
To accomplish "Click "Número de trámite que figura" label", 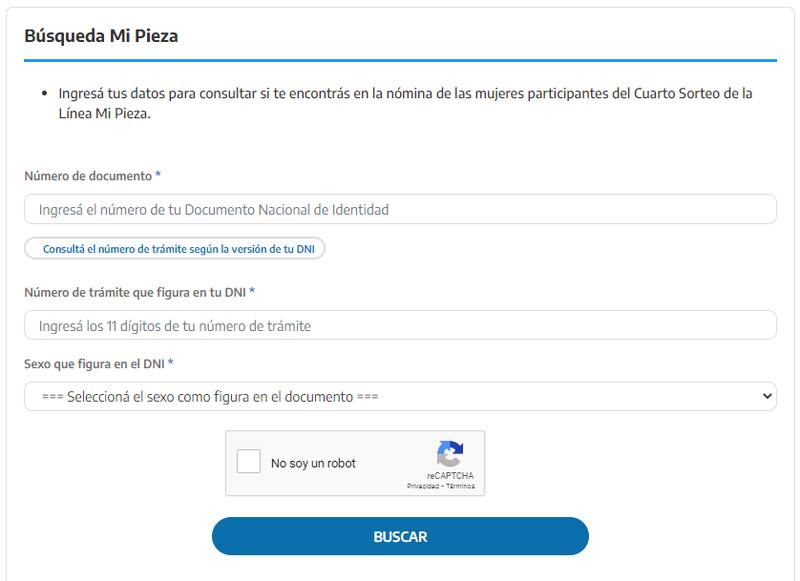I will [x=134, y=292].
